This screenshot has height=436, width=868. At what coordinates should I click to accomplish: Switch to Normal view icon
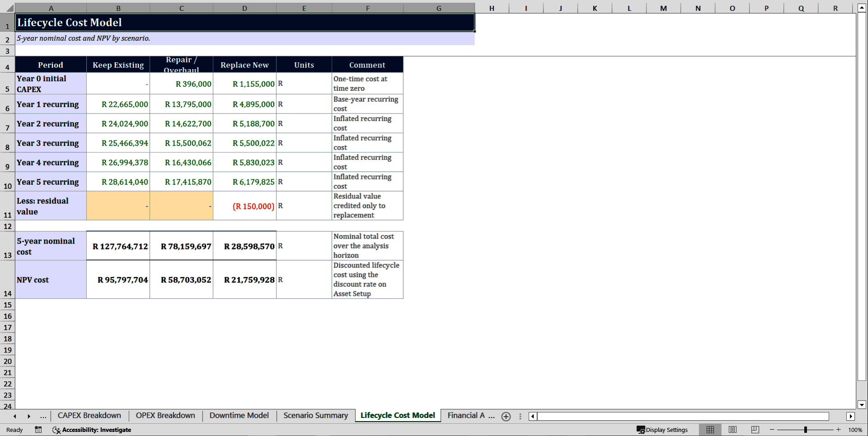[710, 430]
